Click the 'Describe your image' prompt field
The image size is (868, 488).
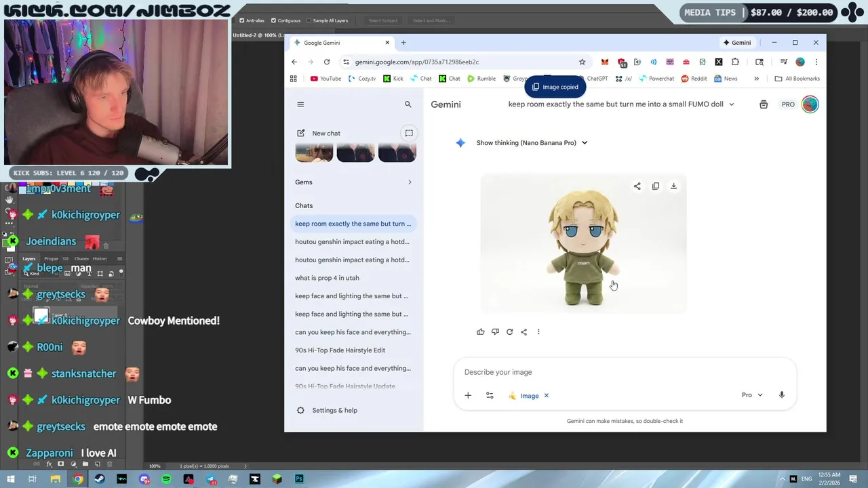pyautogui.click(x=624, y=372)
